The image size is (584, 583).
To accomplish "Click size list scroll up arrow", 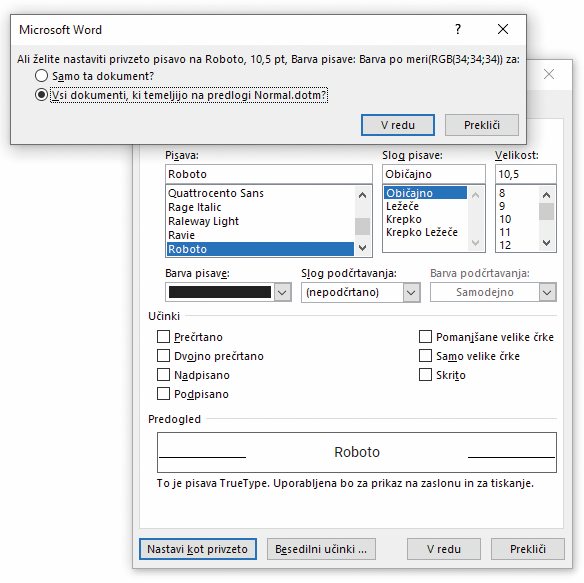I will pyautogui.click(x=546, y=195).
